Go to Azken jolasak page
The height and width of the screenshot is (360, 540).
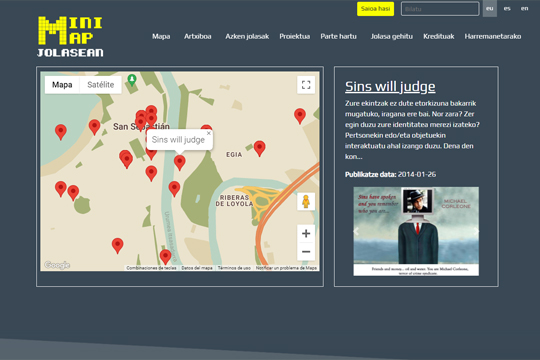pos(247,36)
